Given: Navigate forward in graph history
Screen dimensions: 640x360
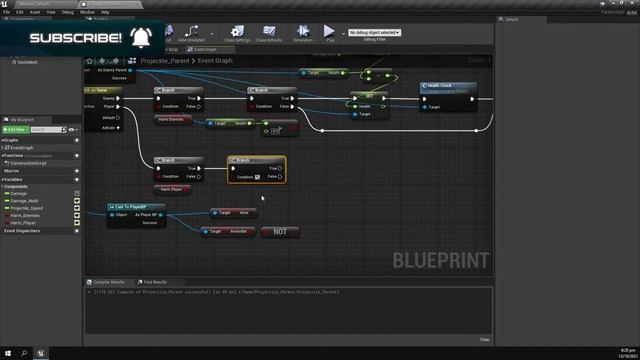Looking at the screenshot, I should pos(116,61).
